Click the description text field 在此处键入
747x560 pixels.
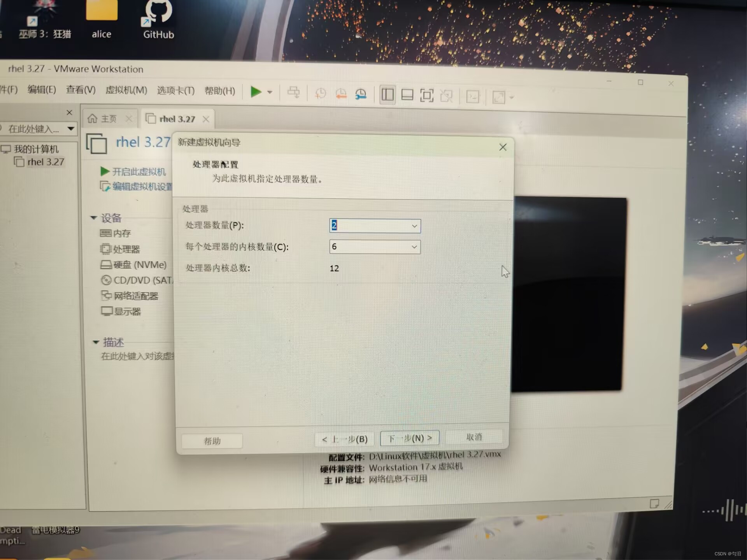click(137, 356)
